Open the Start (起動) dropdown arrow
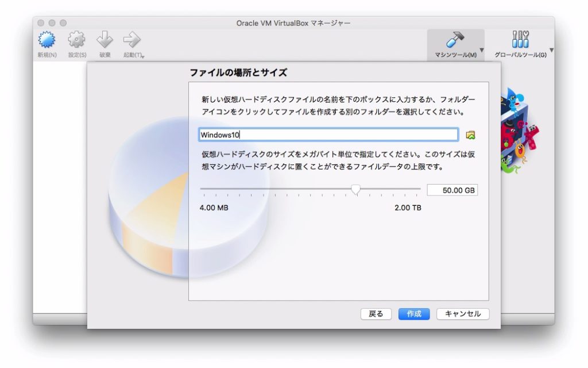Image resolution: width=588 pixels, height=368 pixels. click(x=143, y=57)
